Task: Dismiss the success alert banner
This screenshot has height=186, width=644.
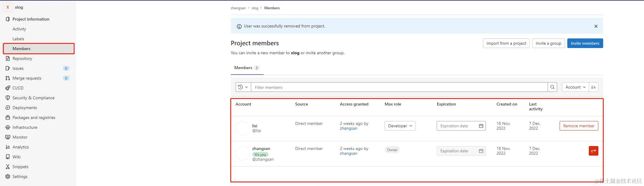Action: [596, 26]
